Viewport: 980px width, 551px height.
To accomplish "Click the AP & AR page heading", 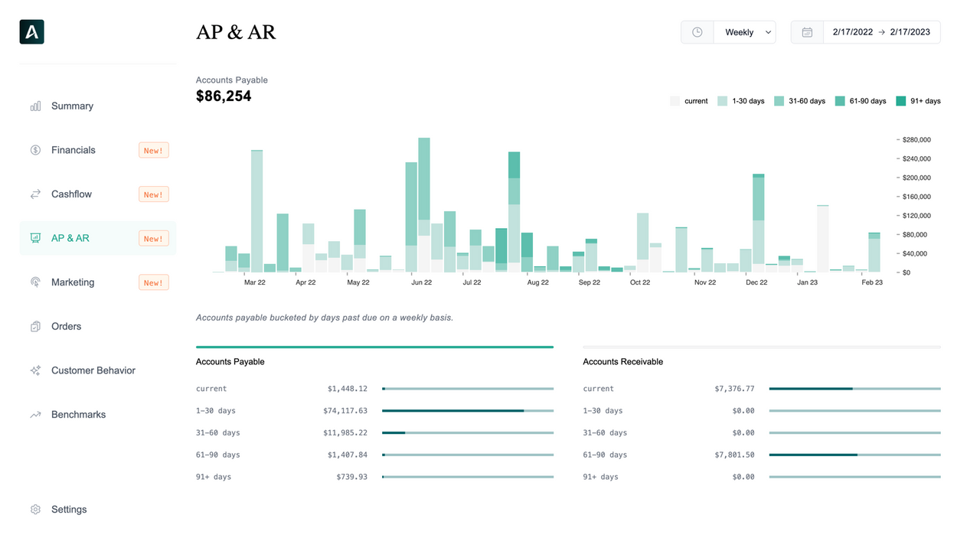I will [x=236, y=32].
